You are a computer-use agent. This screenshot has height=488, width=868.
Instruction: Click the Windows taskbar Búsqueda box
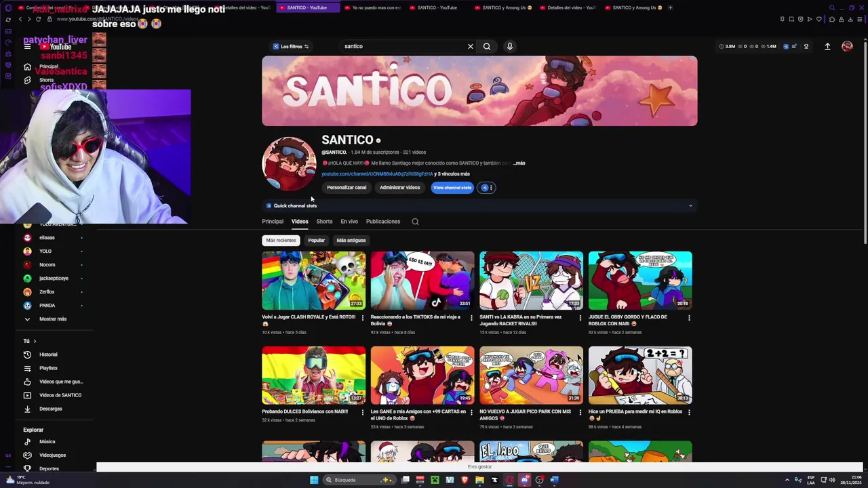[x=358, y=480]
